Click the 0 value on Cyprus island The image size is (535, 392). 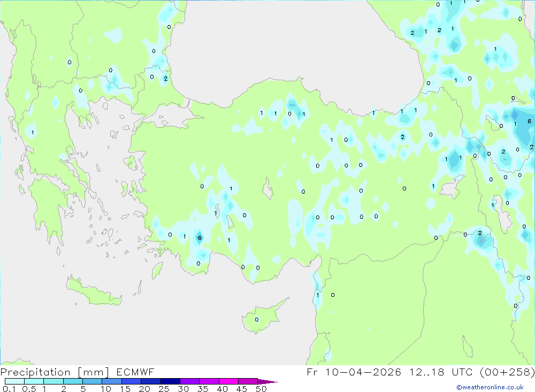[x=257, y=320]
